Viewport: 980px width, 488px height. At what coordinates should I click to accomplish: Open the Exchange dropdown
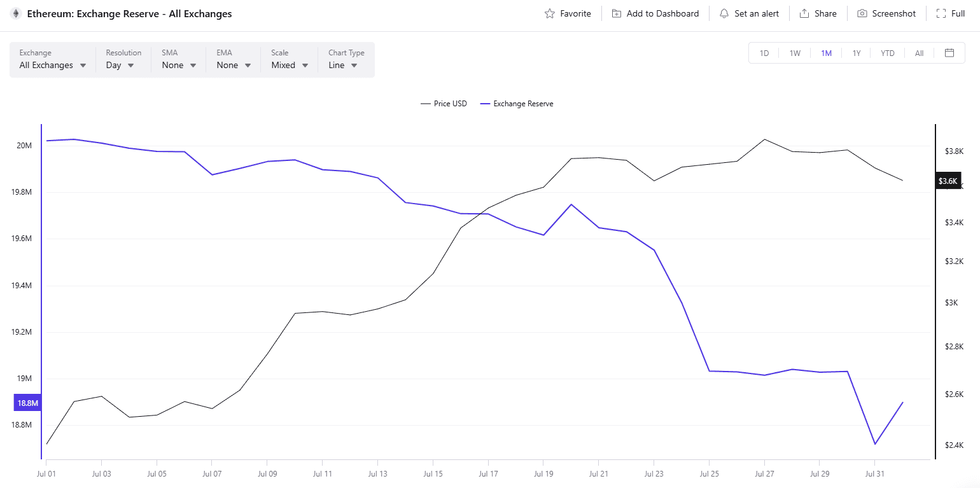click(x=53, y=65)
